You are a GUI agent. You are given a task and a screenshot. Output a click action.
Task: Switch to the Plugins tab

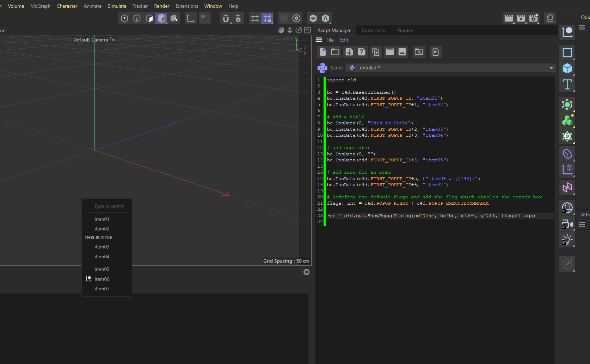click(x=405, y=30)
